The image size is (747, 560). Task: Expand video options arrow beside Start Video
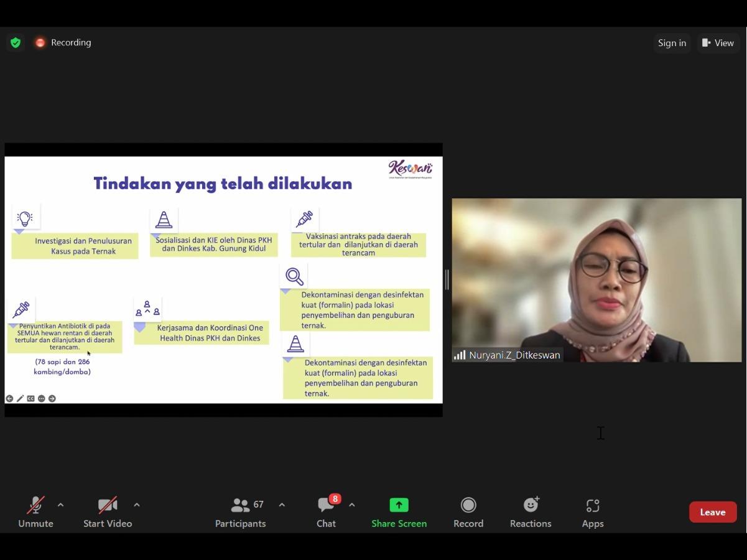pyautogui.click(x=137, y=505)
